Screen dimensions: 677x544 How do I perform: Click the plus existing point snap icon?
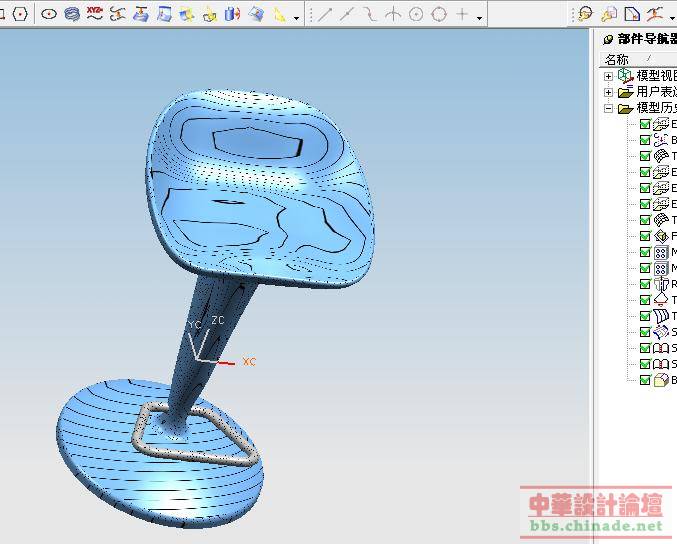click(462, 14)
